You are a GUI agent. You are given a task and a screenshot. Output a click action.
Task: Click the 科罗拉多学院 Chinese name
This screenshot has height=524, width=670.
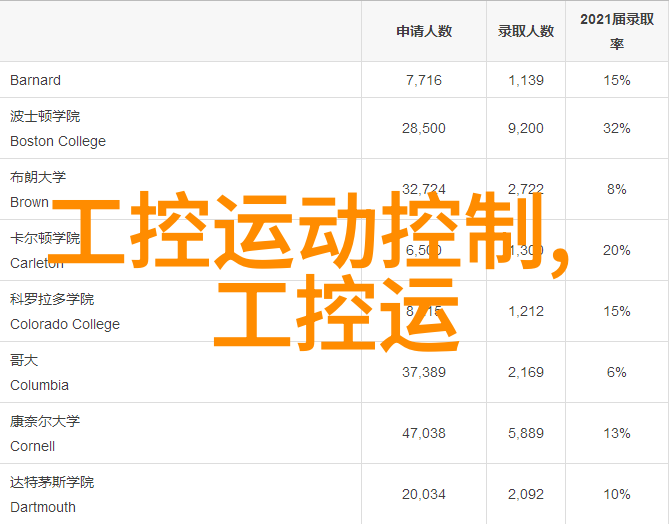[52, 299]
